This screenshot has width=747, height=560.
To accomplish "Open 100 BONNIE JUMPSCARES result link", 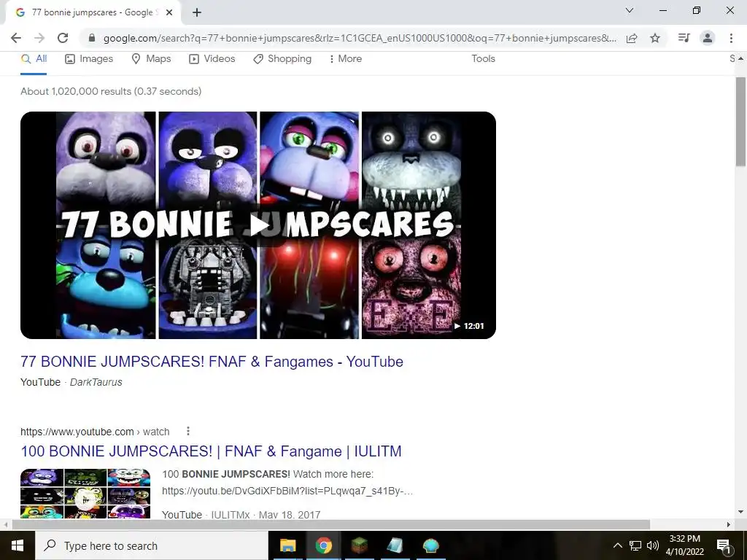I will (x=211, y=451).
